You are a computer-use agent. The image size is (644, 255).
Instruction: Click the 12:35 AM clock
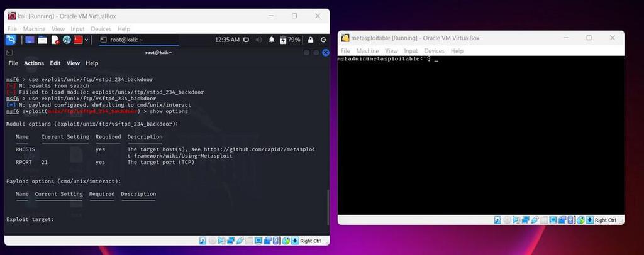click(227, 40)
